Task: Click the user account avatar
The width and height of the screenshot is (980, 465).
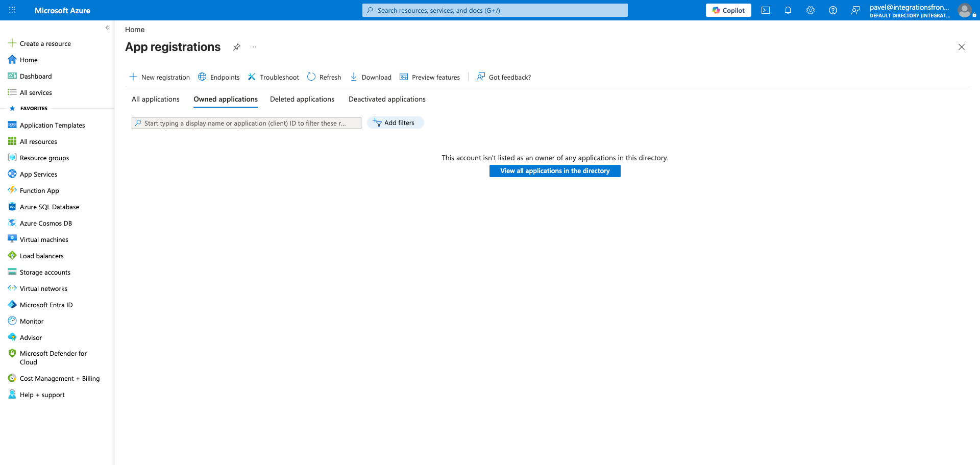Action: click(x=965, y=10)
